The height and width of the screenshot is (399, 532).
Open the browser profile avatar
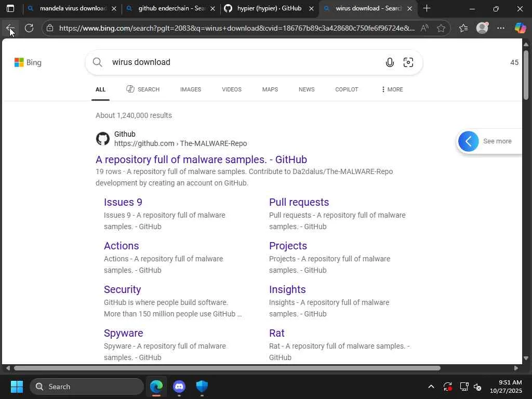click(482, 28)
